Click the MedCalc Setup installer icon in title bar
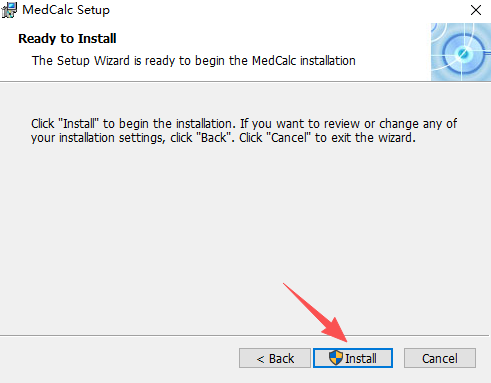This screenshot has height=383, width=491. pos(9,10)
